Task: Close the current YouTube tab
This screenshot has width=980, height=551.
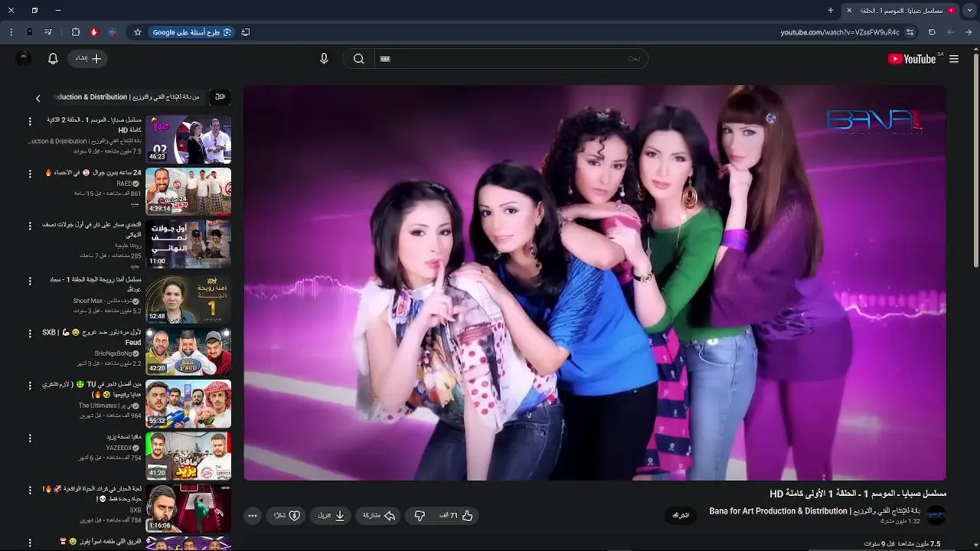Action: pos(848,10)
